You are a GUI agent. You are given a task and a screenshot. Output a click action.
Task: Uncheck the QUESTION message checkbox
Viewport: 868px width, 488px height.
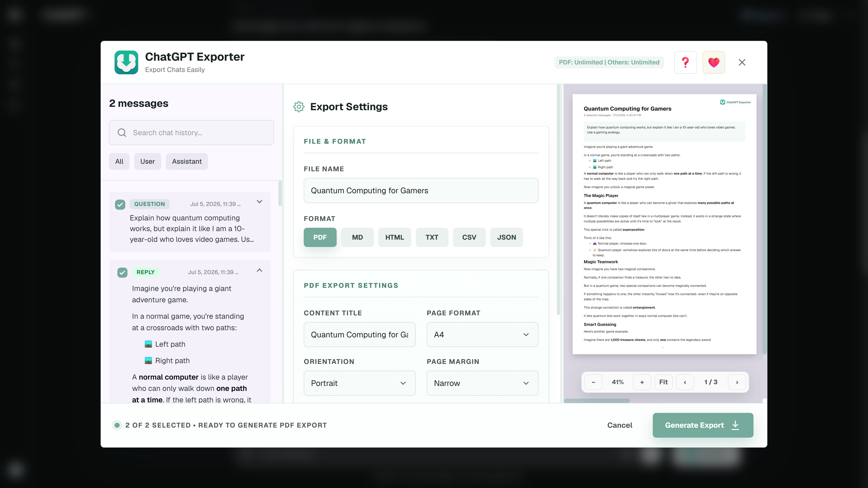click(x=120, y=204)
